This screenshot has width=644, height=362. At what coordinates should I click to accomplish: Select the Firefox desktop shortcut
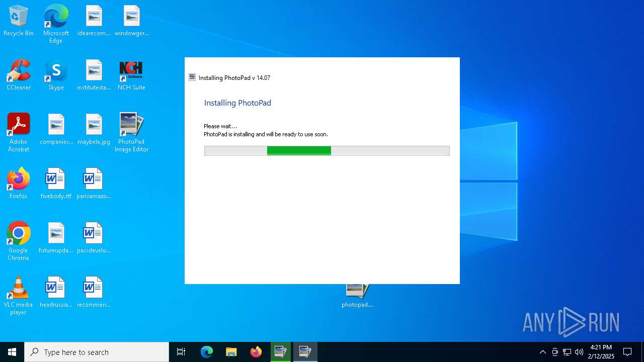click(x=19, y=184)
